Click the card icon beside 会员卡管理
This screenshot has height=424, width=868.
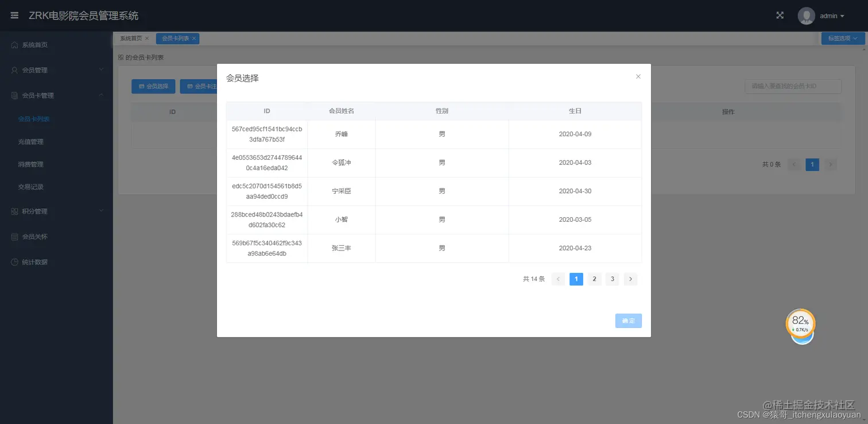click(14, 95)
